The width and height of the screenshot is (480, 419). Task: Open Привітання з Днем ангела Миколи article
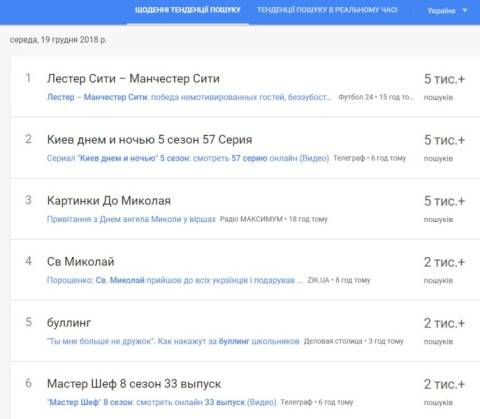[131, 219]
